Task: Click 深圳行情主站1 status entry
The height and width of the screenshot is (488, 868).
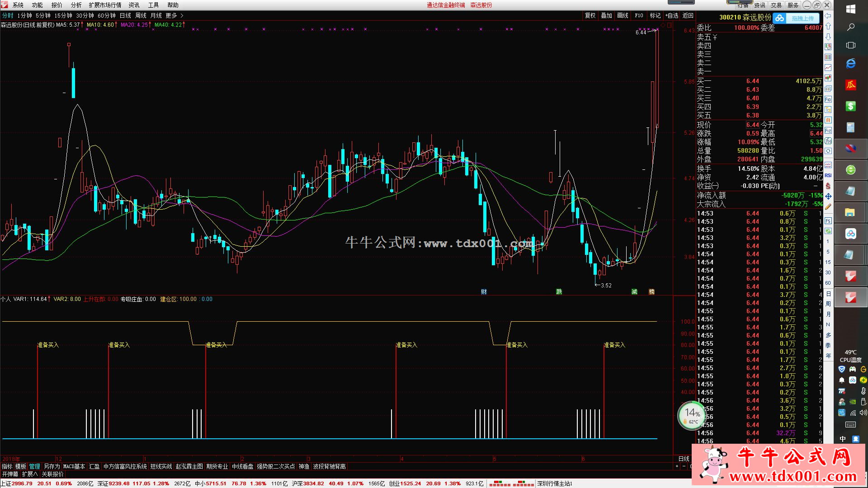Action: click(555, 483)
